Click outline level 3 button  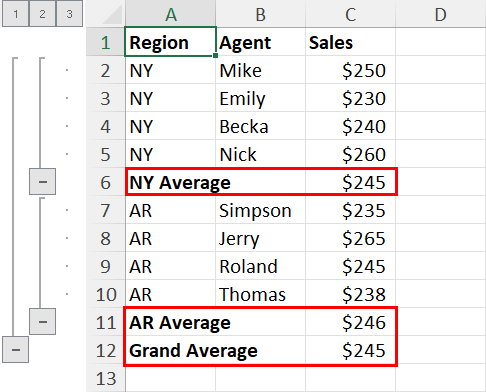click(x=69, y=14)
